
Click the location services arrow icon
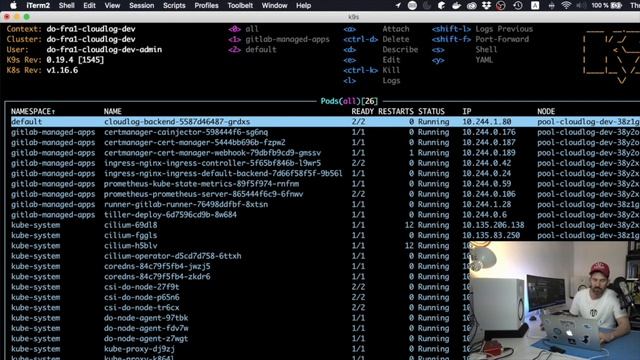[398, 5]
